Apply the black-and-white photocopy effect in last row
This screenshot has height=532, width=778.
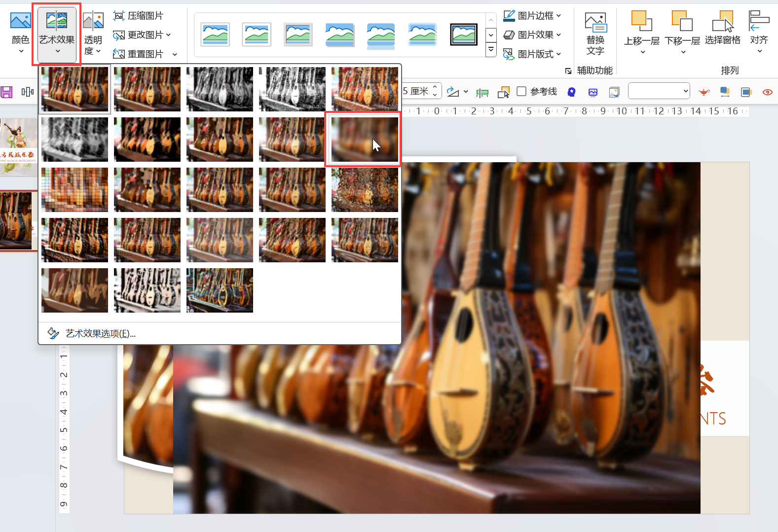pyautogui.click(x=147, y=290)
